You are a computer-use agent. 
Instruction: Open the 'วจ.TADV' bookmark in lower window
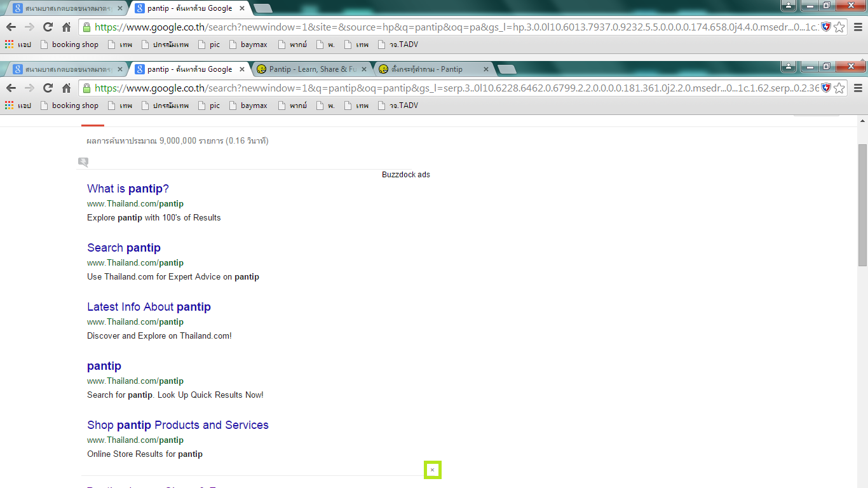point(398,105)
